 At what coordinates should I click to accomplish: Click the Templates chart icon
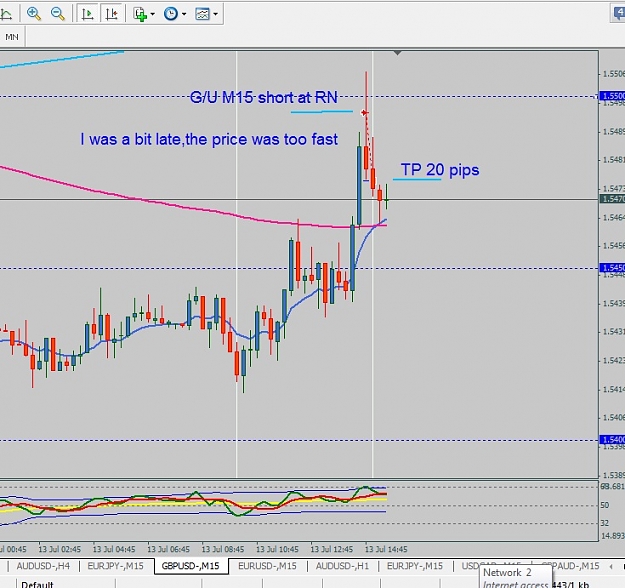[202, 14]
